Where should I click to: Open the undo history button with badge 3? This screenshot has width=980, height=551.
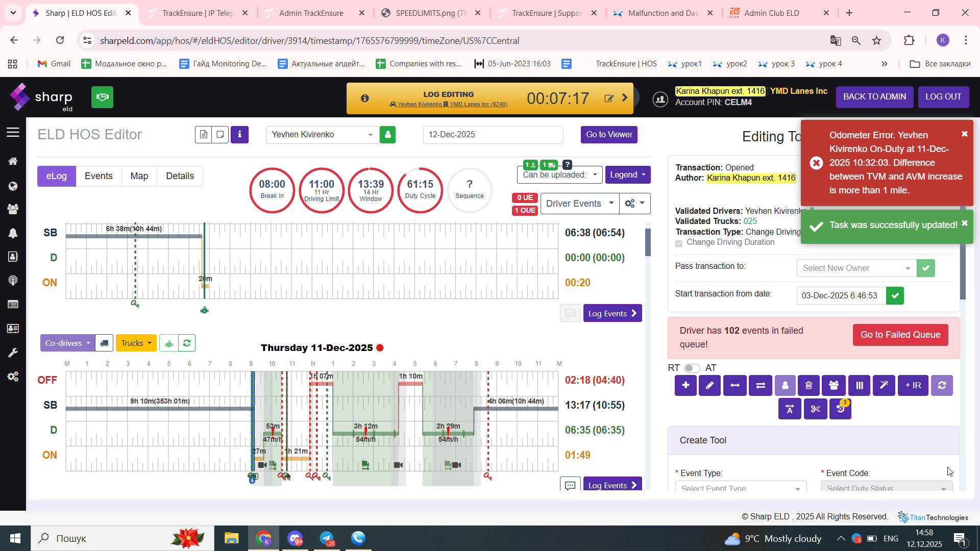(840, 409)
